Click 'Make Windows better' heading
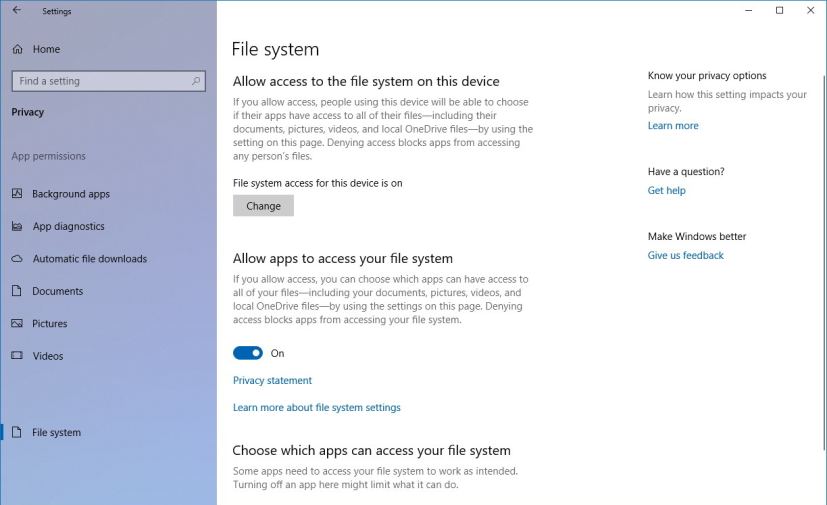 click(697, 236)
